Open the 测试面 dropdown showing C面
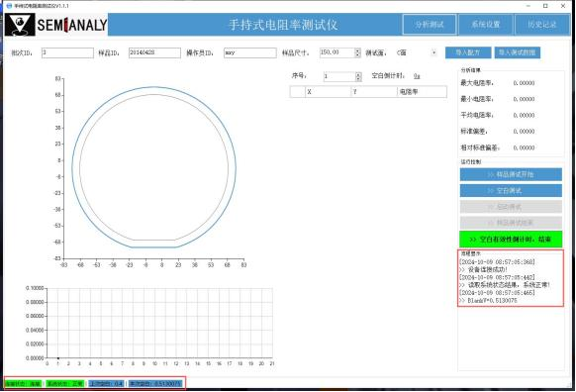576x392 pixels. coord(417,52)
